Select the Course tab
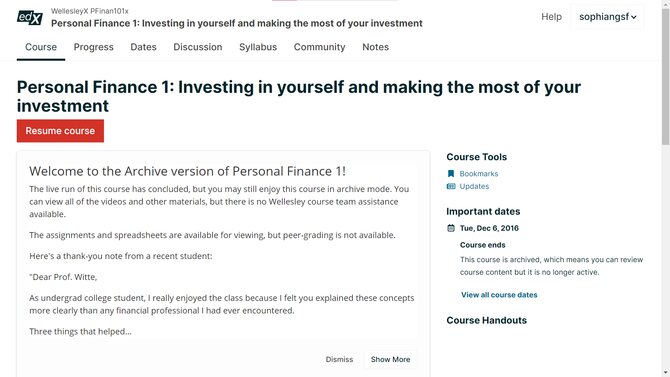 [x=41, y=47]
